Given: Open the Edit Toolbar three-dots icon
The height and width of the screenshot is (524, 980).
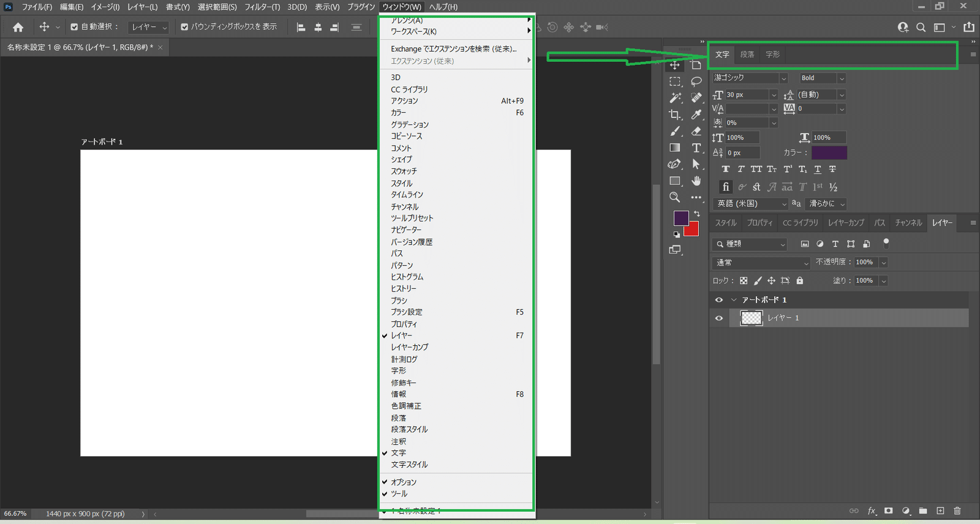Looking at the screenshot, I should (696, 197).
